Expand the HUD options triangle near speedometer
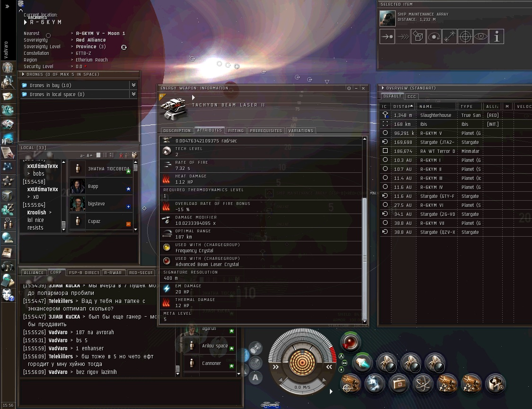Image resolution: width=532 pixels, height=409 pixels. click(x=331, y=391)
